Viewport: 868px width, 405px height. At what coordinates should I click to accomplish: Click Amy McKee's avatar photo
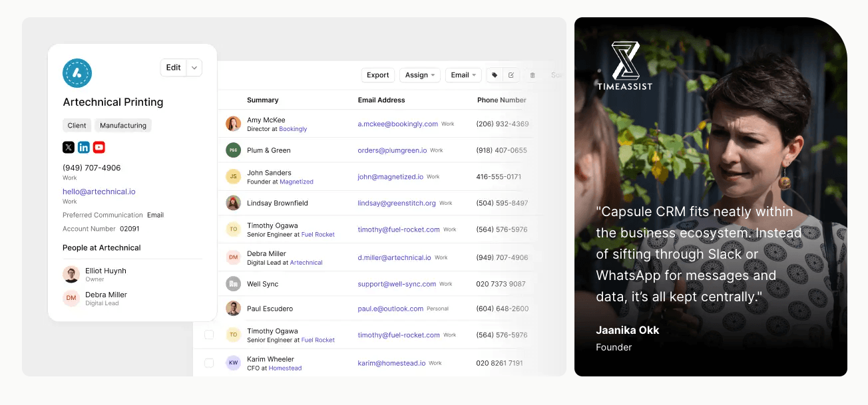[233, 124]
